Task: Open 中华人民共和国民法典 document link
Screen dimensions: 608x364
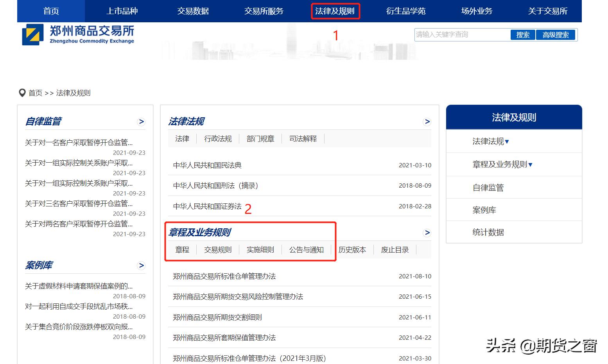Action: tap(208, 165)
